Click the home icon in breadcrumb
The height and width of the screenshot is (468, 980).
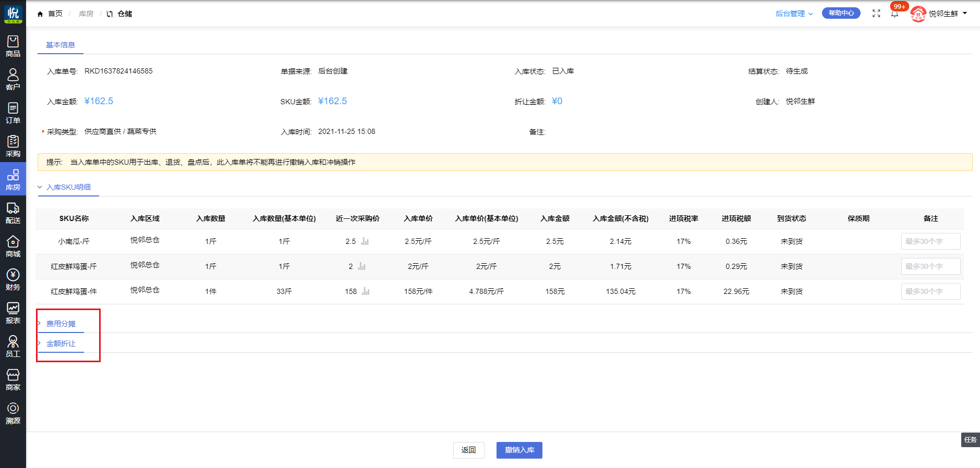[40, 14]
